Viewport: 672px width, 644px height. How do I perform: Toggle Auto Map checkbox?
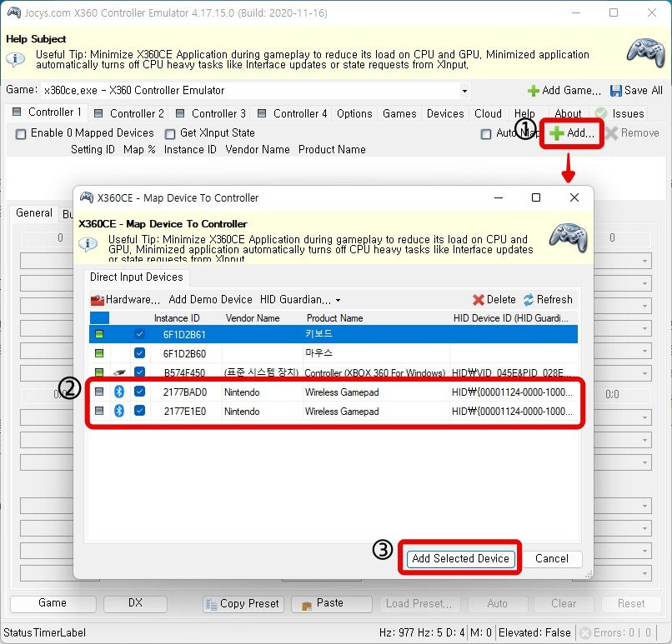click(x=486, y=134)
